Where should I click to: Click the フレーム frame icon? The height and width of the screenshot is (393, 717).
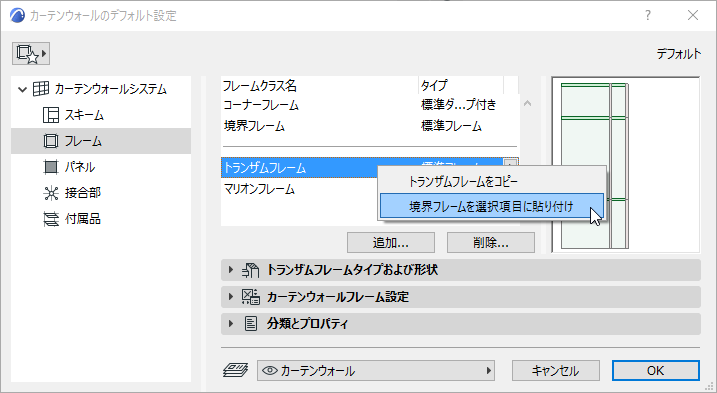51,141
